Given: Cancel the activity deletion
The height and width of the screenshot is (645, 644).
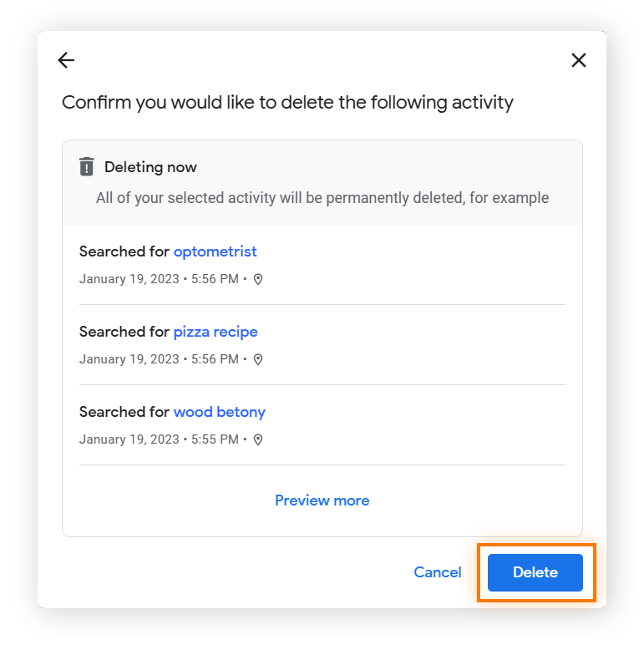Looking at the screenshot, I should point(438,572).
